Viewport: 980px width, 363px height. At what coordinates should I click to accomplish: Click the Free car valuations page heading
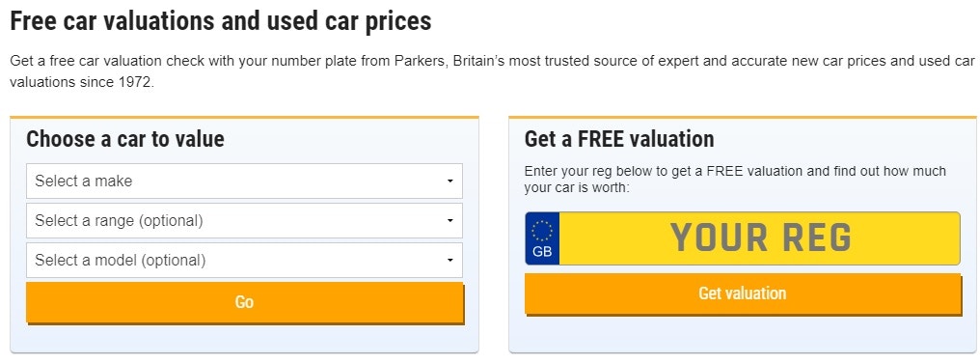(221, 21)
